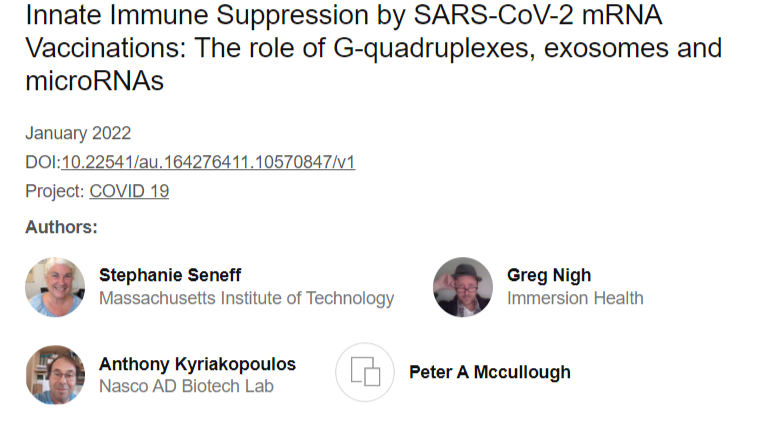
Task: Click the 'Project:' label text
Action: 55,191
